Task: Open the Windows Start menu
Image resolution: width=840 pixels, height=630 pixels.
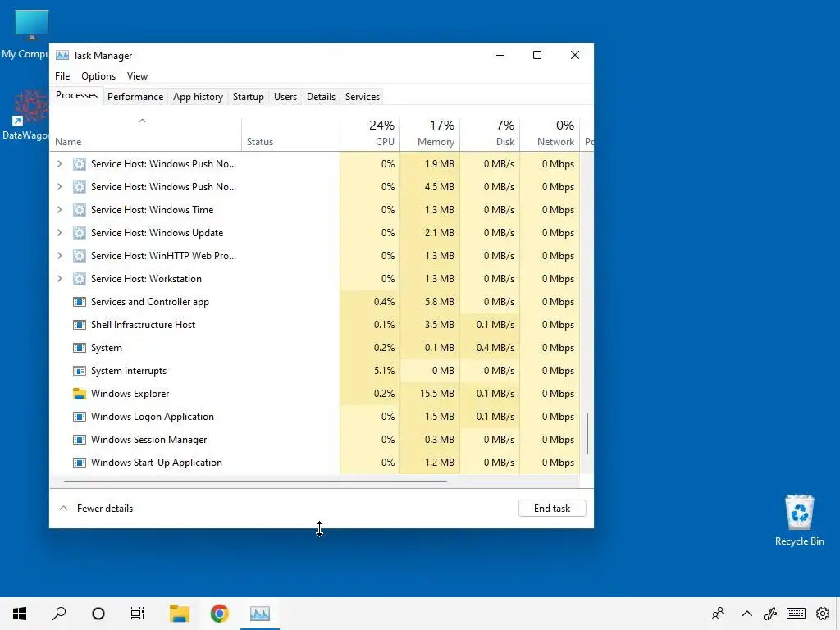Action: click(x=20, y=614)
